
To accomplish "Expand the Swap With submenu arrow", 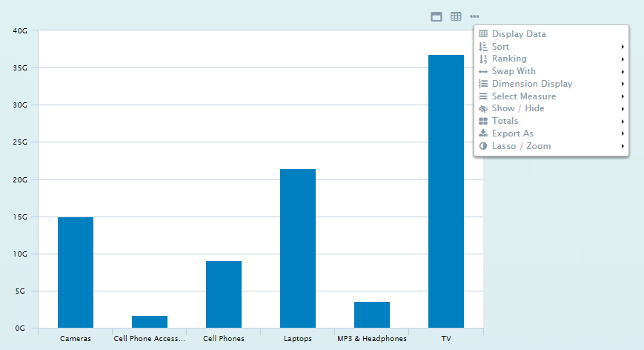I will [623, 72].
